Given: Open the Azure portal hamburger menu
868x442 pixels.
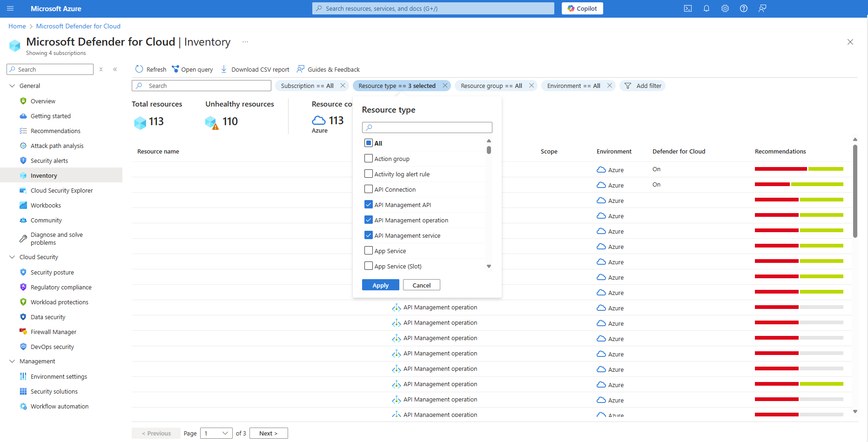Looking at the screenshot, I should point(10,8).
